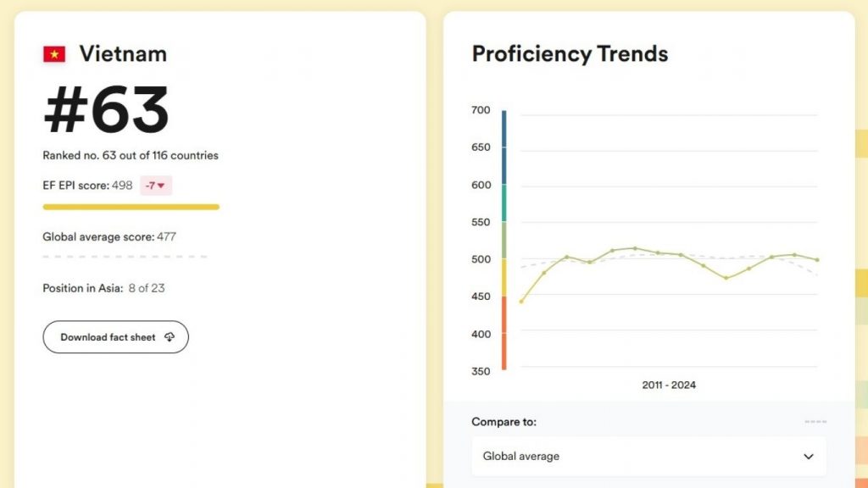
Task: Click the Vietnam flag icon
Action: tap(54, 54)
